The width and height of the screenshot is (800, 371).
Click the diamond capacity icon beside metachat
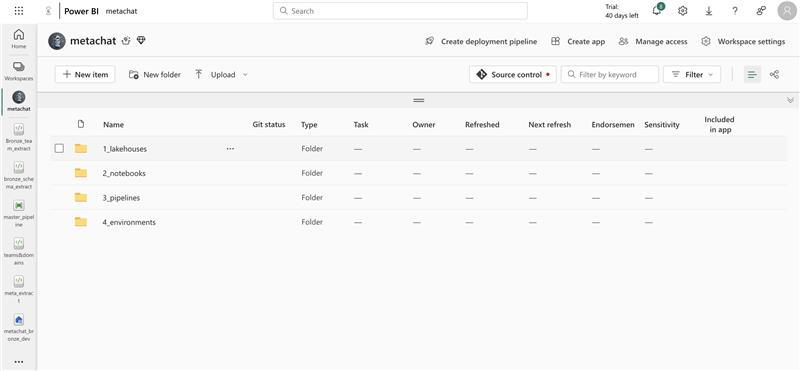click(141, 40)
